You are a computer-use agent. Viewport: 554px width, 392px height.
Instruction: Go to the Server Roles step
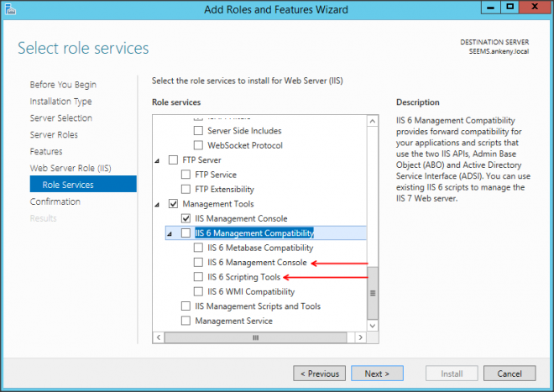[55, 134]
